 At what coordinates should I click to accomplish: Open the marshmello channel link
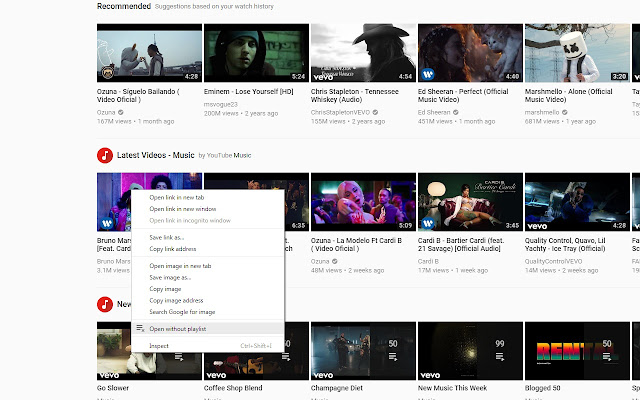pyautogui.click(x=542, y=112)
